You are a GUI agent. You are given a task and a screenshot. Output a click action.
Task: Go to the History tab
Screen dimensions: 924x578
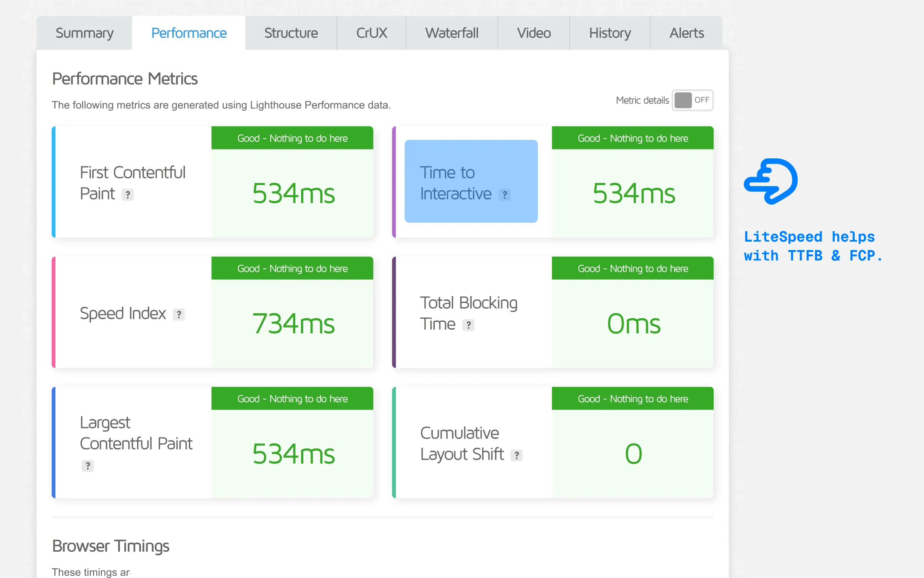610,33
